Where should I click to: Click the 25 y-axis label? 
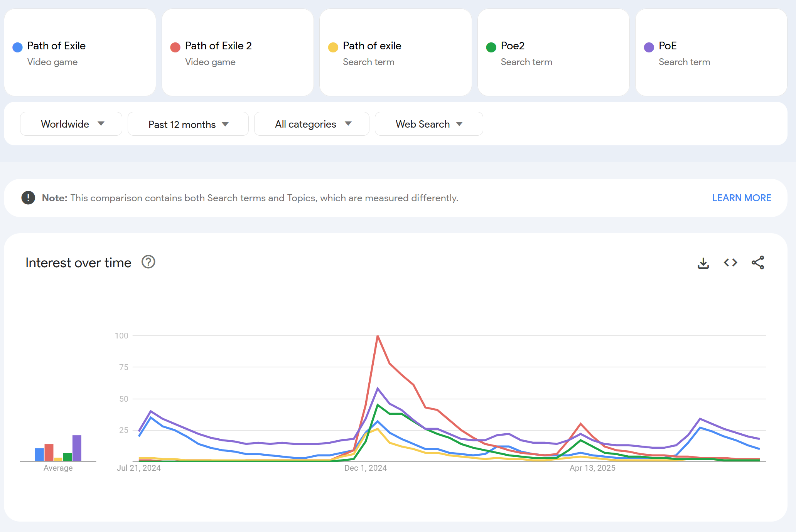click(x=124, y=430)
